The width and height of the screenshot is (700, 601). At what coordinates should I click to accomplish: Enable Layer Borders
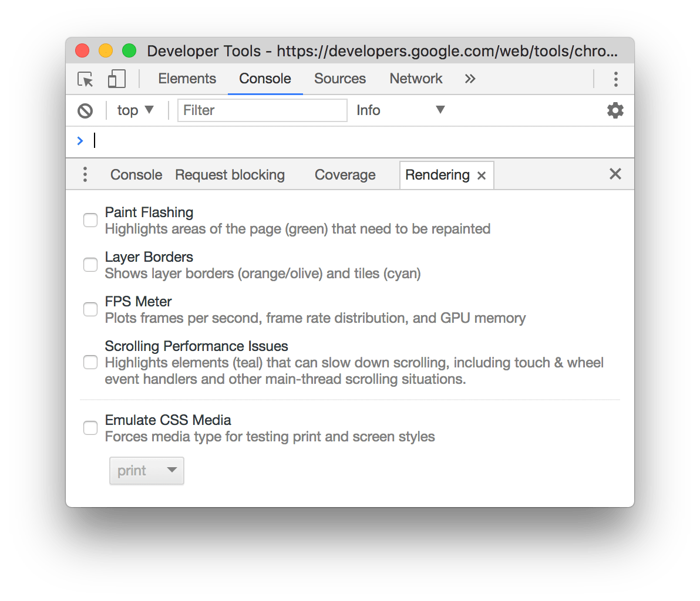point(90,265)
